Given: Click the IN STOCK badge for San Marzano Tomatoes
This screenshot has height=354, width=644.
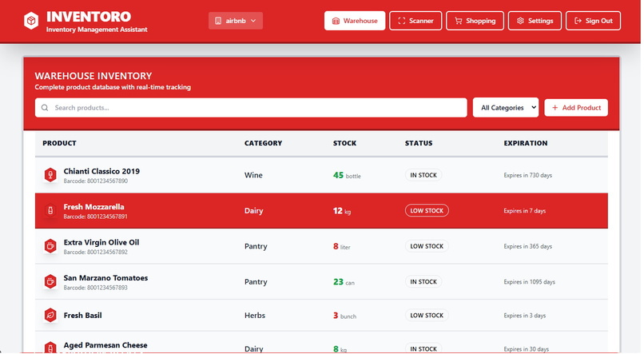Looking at the screenshot, I should (x=423, y=282).
